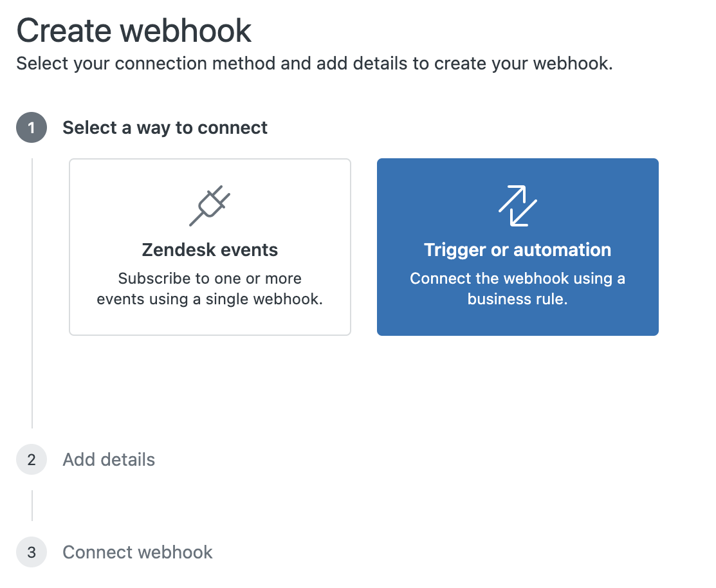Click the vertical stepper line below step 1
Screen dimensions: 716x588
[32, 293]
